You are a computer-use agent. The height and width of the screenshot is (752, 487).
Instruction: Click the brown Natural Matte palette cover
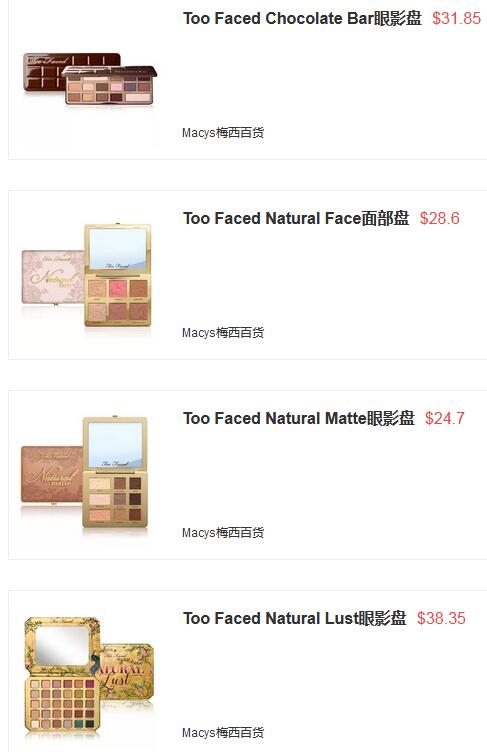(52, 475)
